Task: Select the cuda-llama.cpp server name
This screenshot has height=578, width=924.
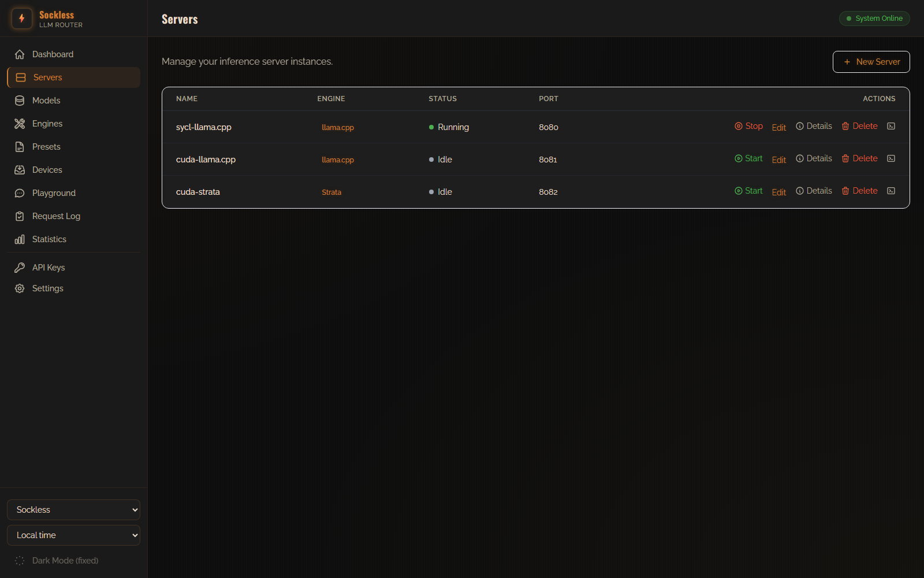Action: point(206,160)
